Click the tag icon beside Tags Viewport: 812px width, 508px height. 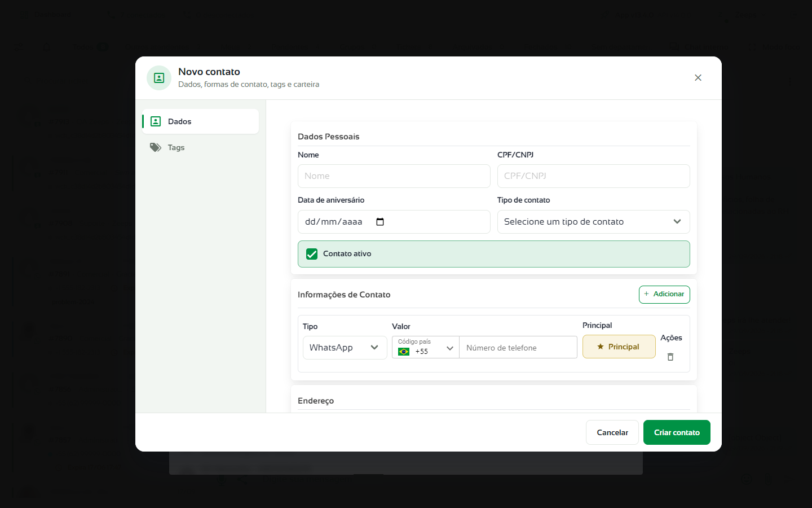point(156,147)
